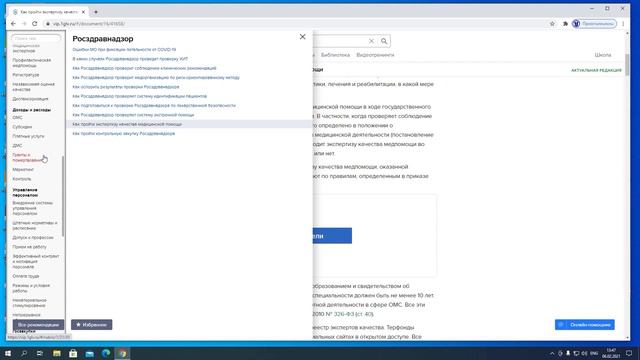The height and width of the screenshot is (360, 640).
Task: Click the Актуальная редакция label
Action: point(596,70)
